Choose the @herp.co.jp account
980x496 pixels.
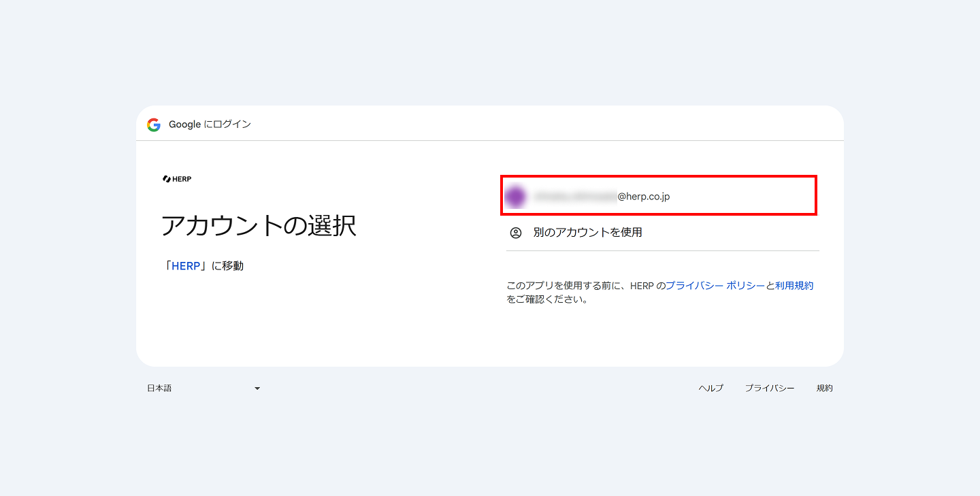[659, 195]
